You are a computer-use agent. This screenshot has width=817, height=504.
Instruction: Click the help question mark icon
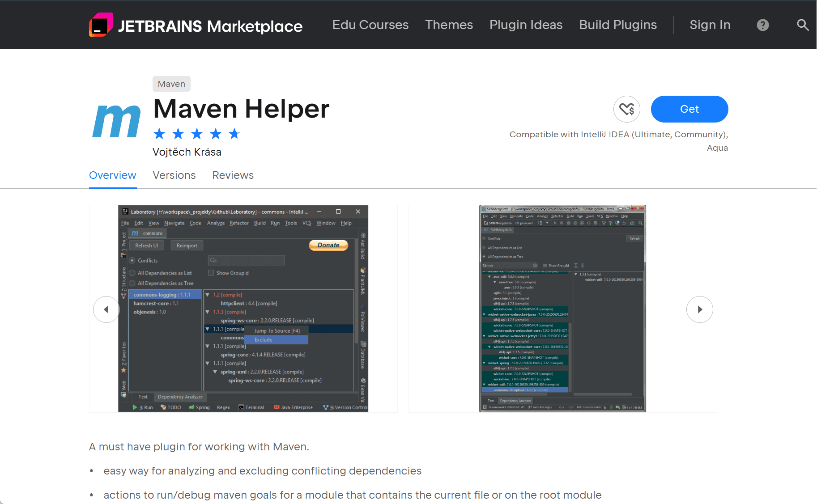point(763,25)
